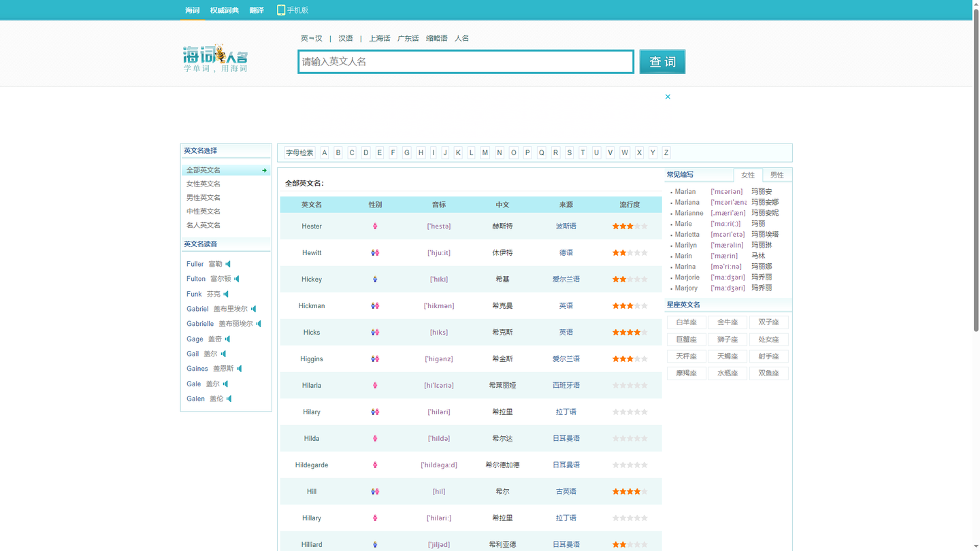Click the page vertical scrollbar
The height and width of the screenshot is (551, 980).
[976, 170]
